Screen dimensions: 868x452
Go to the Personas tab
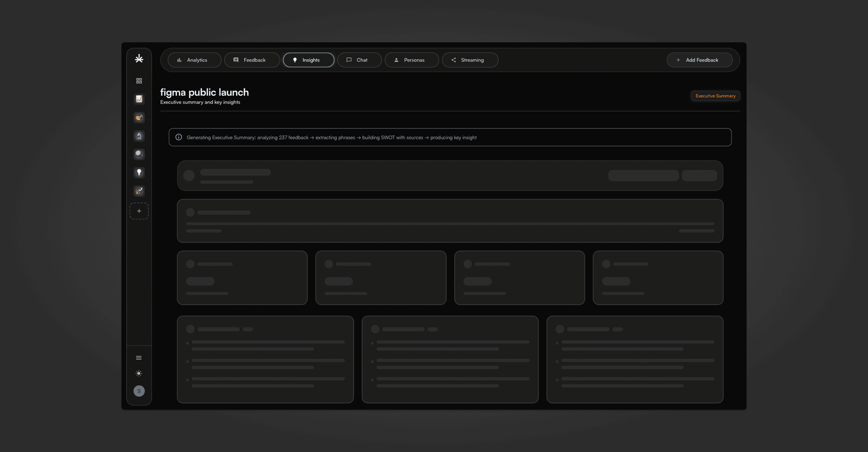411,60
